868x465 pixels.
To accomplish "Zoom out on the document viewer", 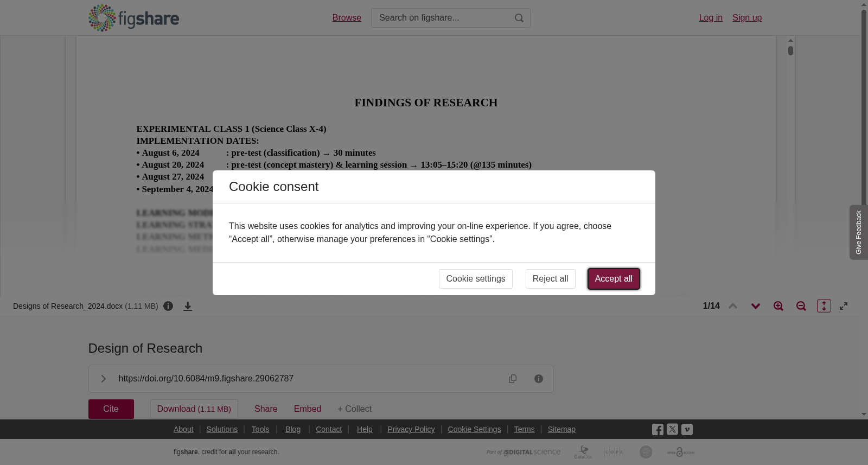I will (801, 306).
